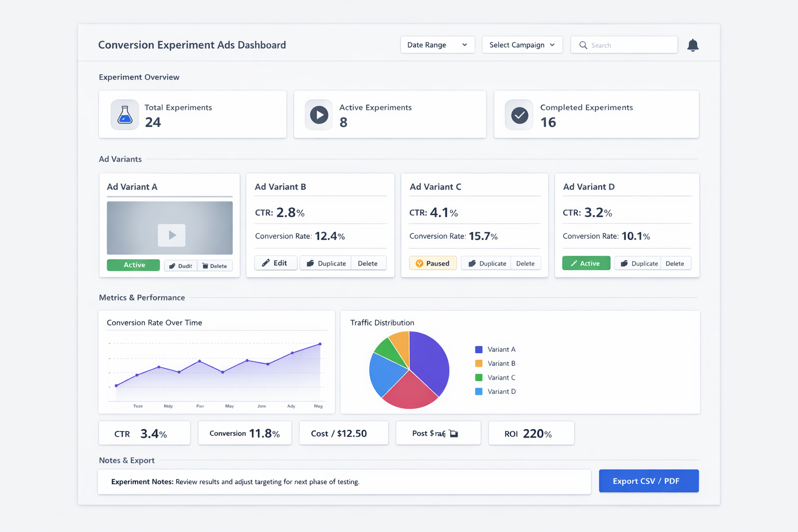The height and width of the screenshot is (532, 798).
Task: Toggle the Active status on Ad Variant D
Action: pyautogui.click(x=586, y=263)
